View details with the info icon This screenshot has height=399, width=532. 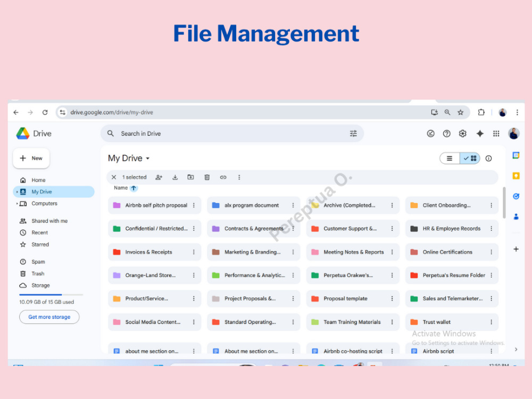click(488, 159)
